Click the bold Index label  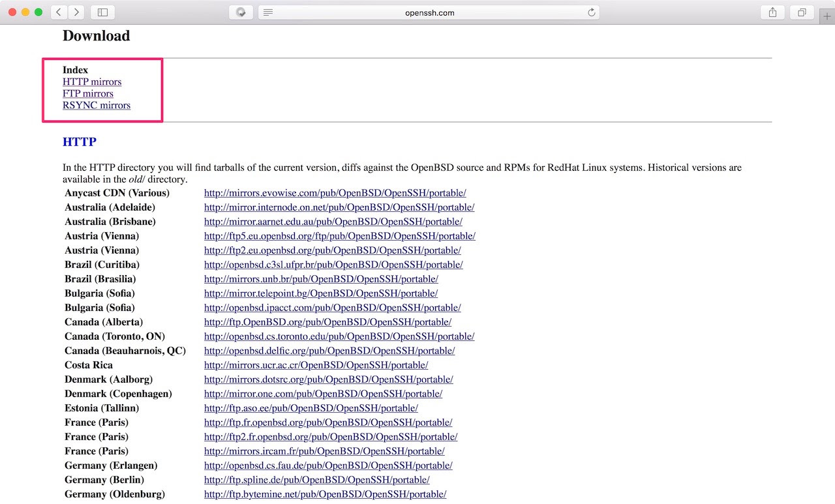click(75, 70)
